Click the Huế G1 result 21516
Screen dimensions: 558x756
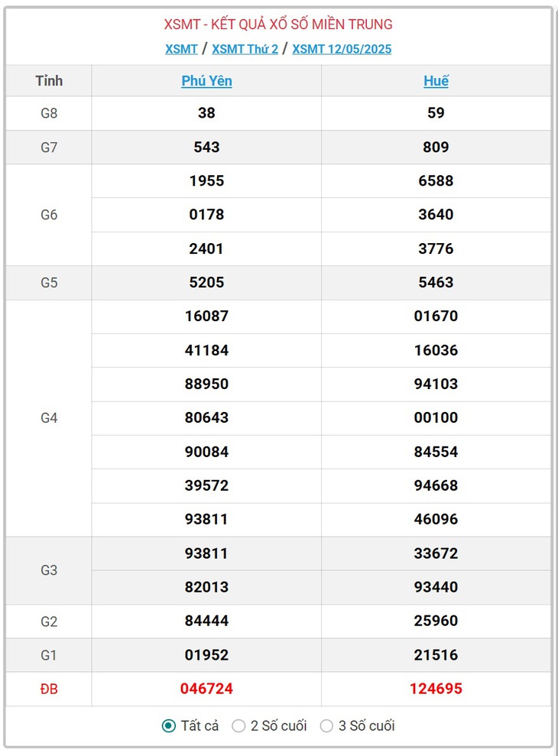436,655
